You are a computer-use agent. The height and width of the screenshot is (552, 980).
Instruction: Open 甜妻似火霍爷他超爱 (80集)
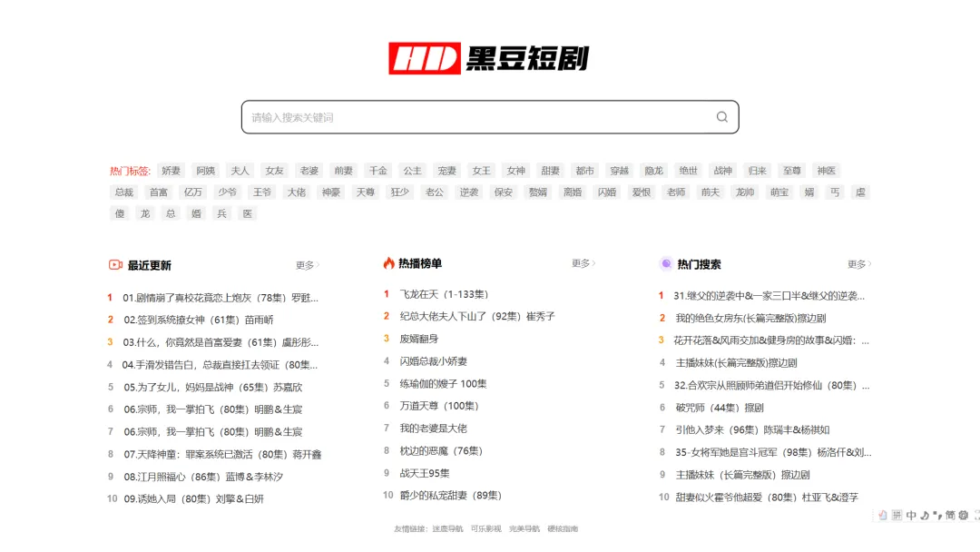point(767,497)
